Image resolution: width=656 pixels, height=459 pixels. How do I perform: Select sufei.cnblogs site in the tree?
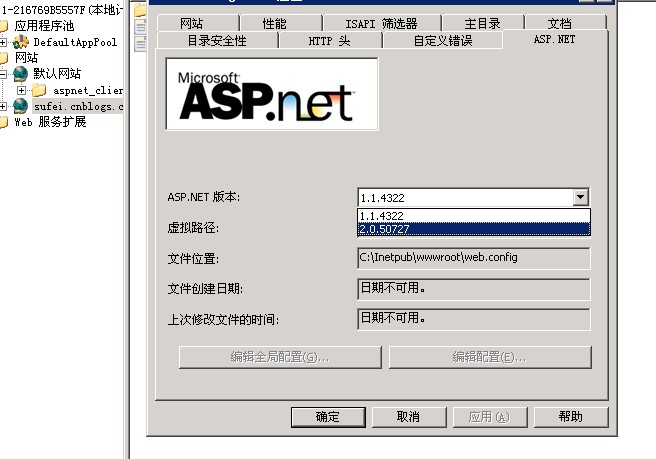pyautogui.click(x=78, y=106)
